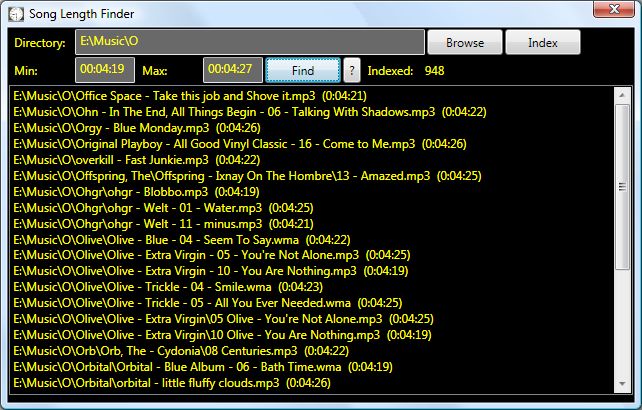Select Orbital - Blue Album - Bath Time.wma
Viewport: 642px width, 410px height.
point(203,367)
